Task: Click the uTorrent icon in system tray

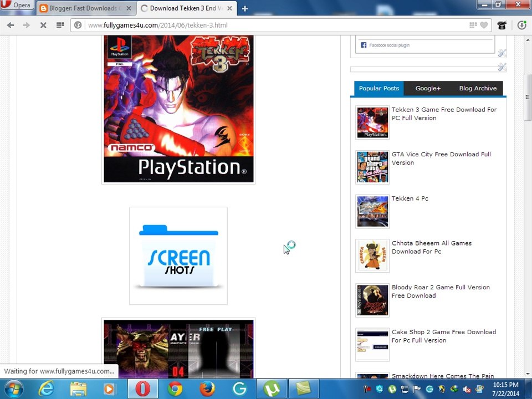Action: pyautogui.click(x=392, y=389)
